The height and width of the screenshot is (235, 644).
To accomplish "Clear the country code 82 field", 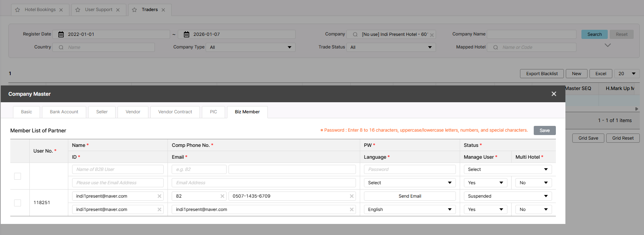I will (x=222, y=196).
